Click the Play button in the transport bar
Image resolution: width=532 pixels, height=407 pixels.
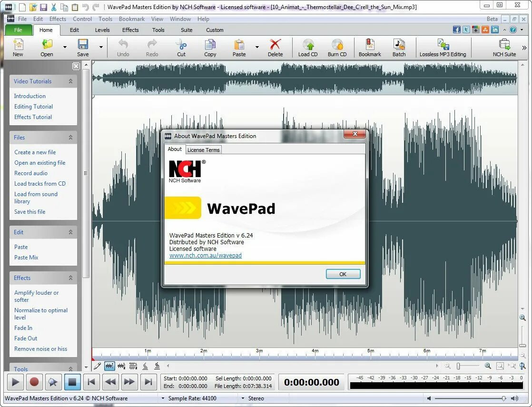[x=15, y=382]
